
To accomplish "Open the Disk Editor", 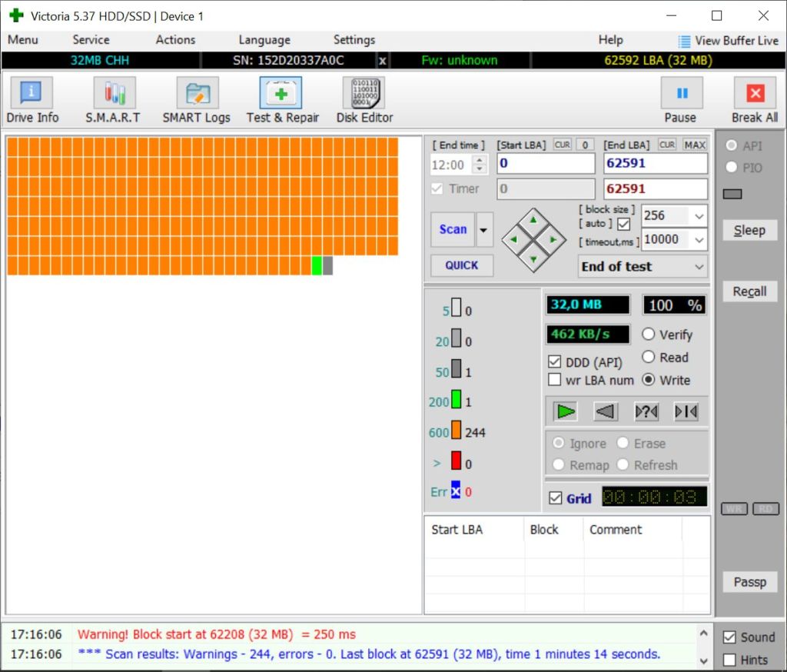I will (x=365, y=100).
